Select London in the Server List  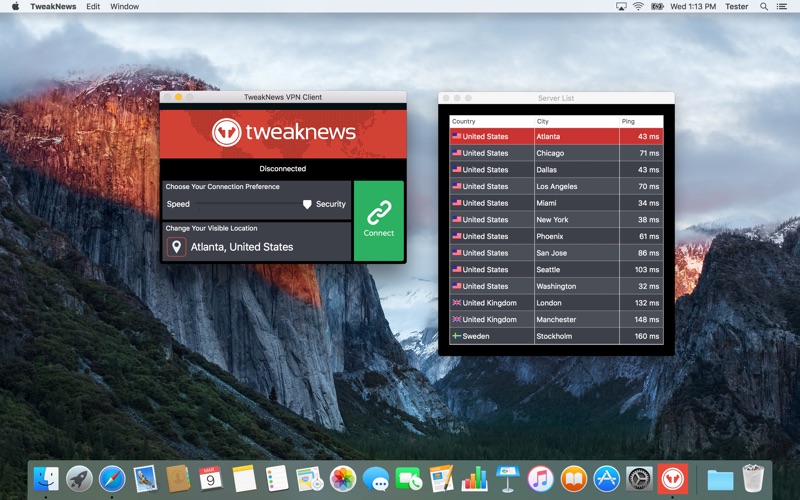pos(556,303)
